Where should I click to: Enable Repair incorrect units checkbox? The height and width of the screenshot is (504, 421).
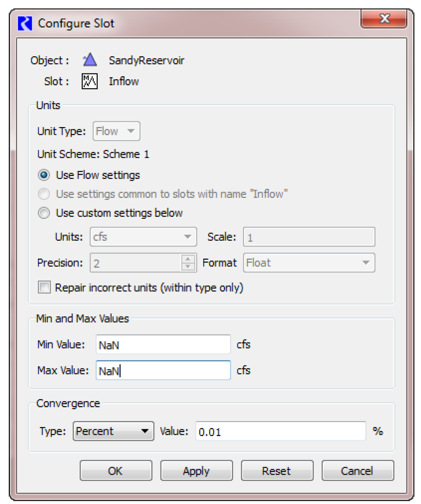click(45, 287)
